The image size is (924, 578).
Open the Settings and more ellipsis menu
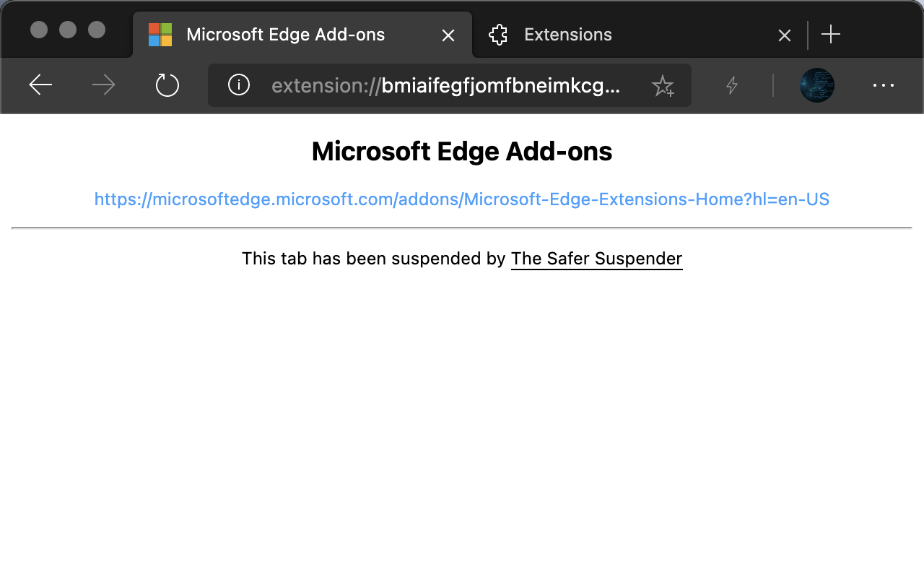pos(884,85)
